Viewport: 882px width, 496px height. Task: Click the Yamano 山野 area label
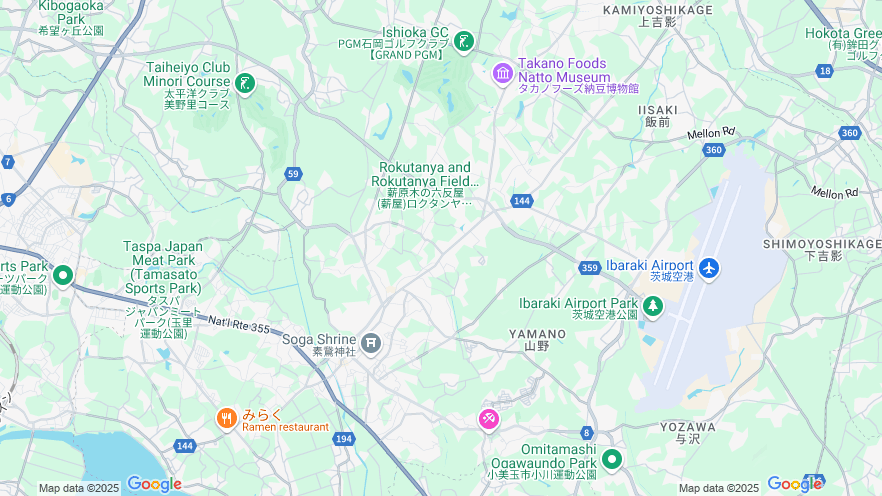point(537,340)
